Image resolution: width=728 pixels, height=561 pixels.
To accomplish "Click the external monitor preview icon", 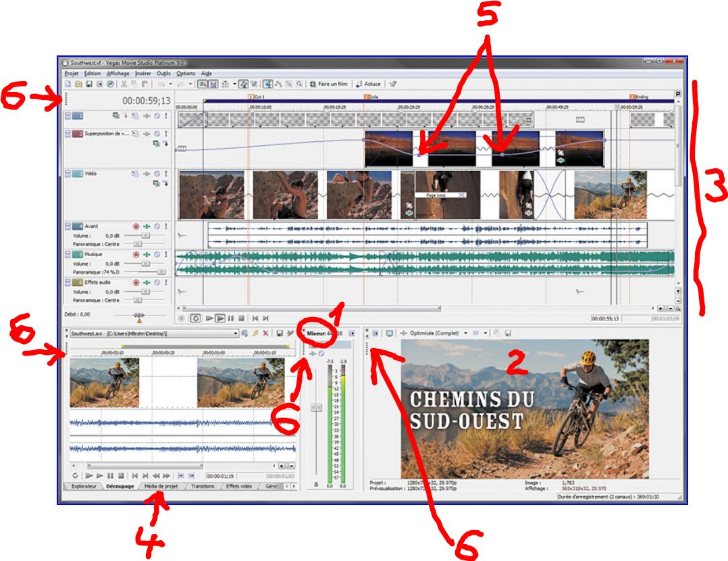I will [x=389, y=333].
